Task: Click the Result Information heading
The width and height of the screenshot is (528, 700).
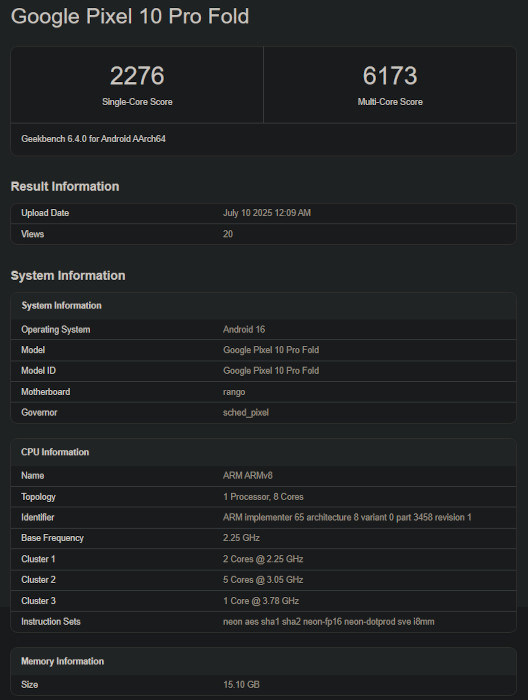Action: coord(65,187)
